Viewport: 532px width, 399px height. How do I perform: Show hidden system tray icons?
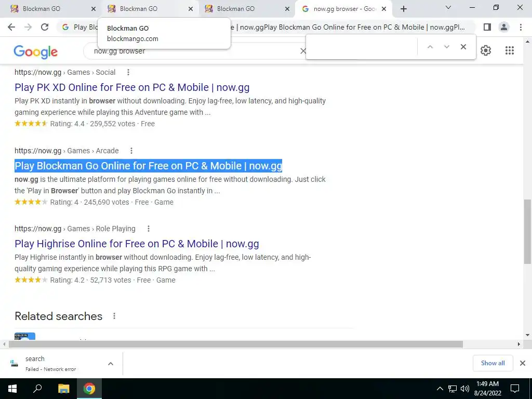(x=440, y=389)
